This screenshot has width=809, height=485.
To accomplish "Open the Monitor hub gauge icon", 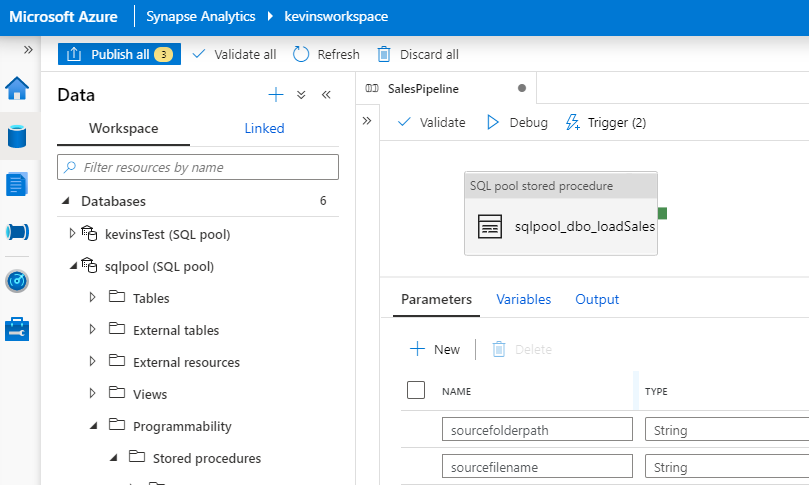I will [17, 281].
